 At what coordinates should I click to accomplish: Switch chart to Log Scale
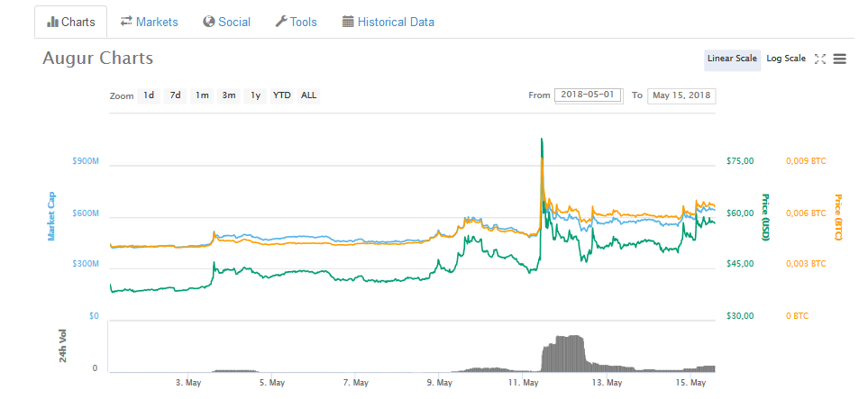click(x=786, y=59)
